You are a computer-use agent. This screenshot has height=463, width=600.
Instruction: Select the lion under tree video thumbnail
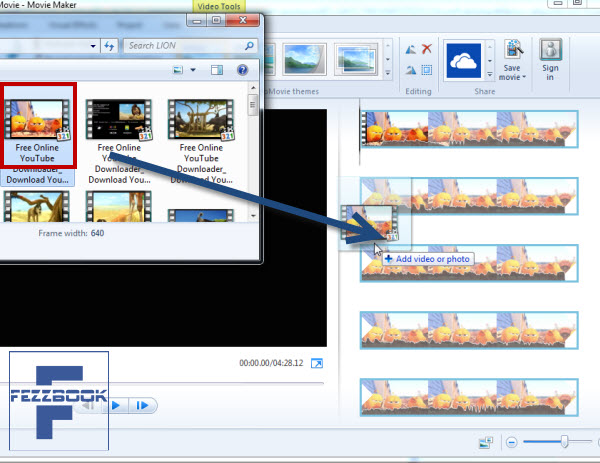click(x=37, y=207)
